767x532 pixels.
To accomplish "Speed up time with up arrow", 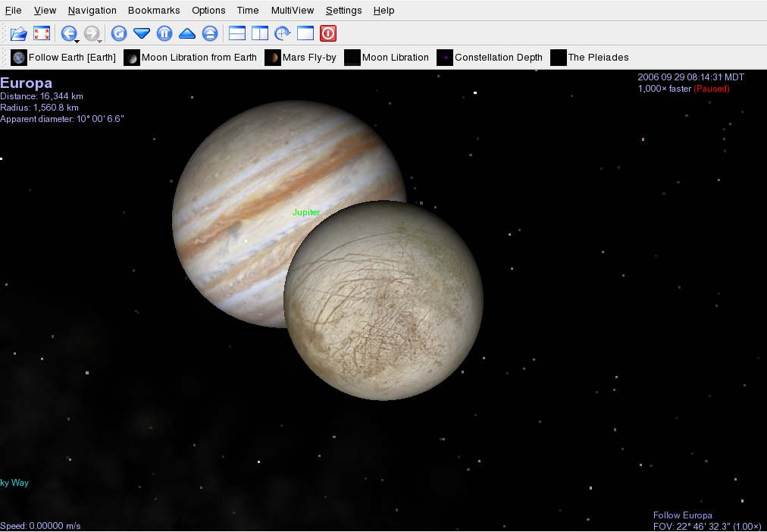I will 187,33.
